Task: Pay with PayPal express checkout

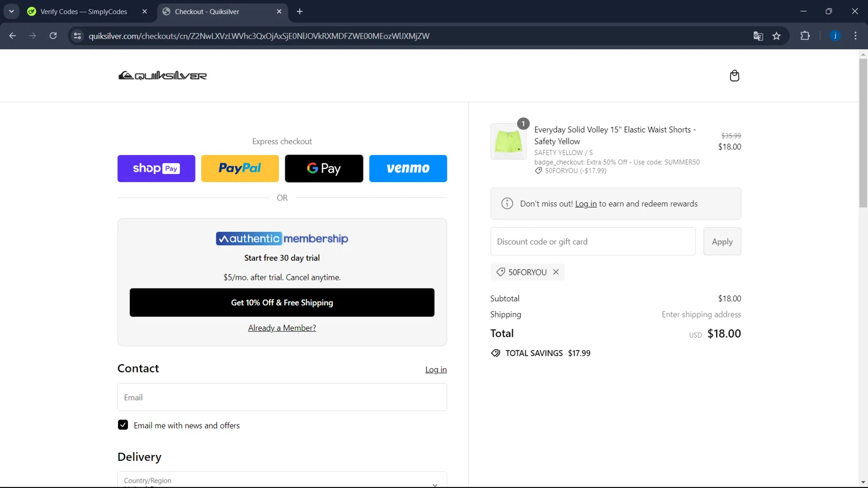Action: (x=240, y=168)
